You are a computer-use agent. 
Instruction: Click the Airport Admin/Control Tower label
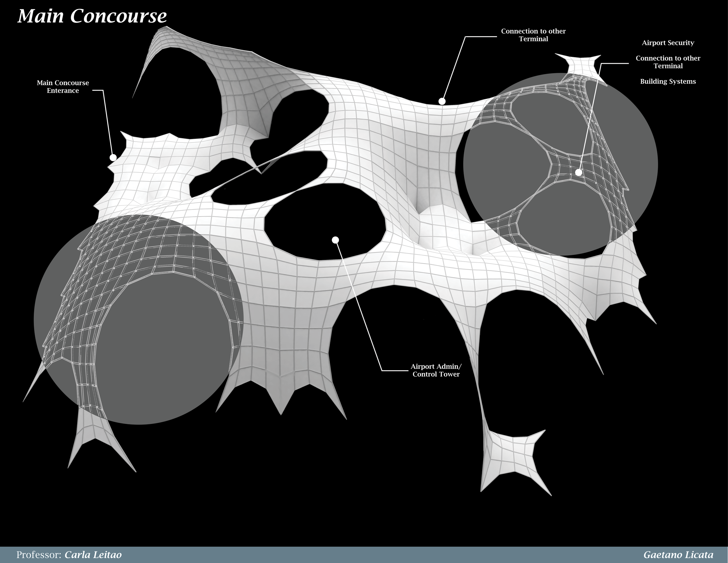[x=436, y=370]
